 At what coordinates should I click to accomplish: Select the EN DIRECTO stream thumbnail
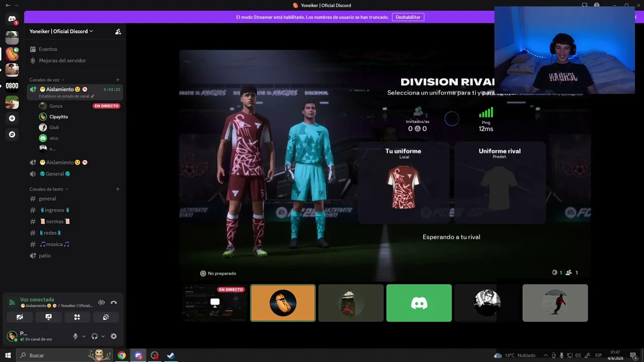(215, 303)
